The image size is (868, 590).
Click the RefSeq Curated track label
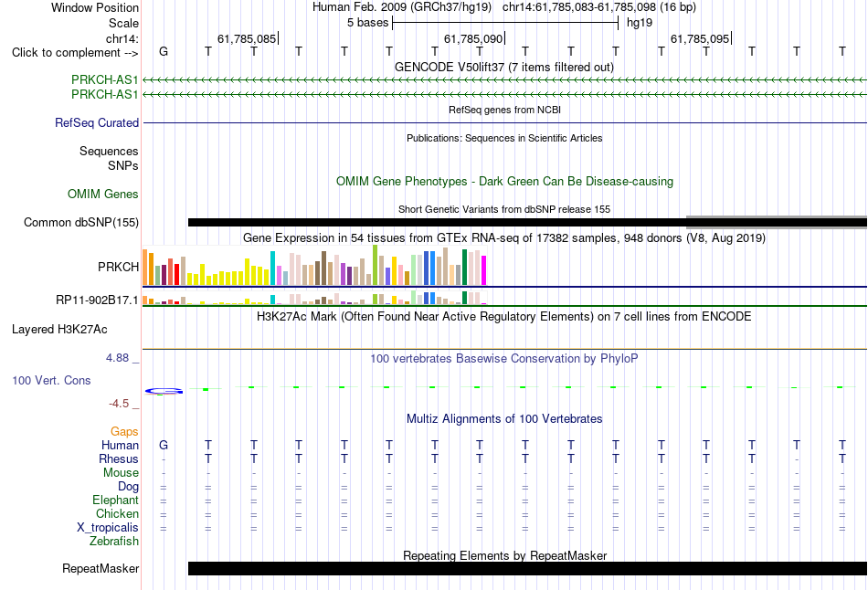click(96, 123)
